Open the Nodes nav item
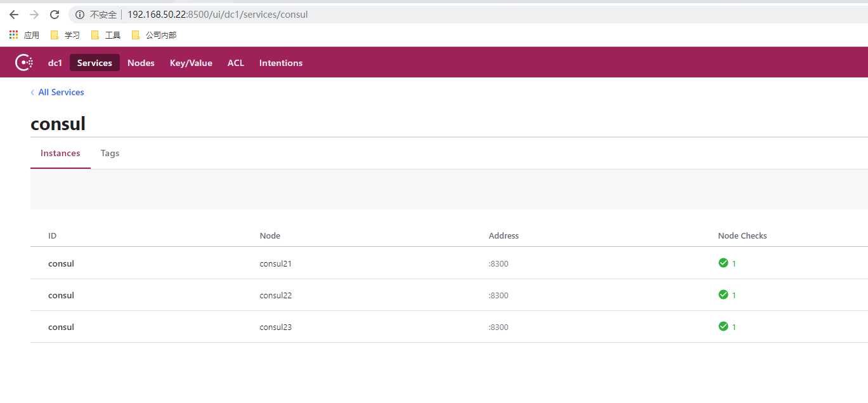The width and height of the screenshot is (868, 403). coord(141,63)
